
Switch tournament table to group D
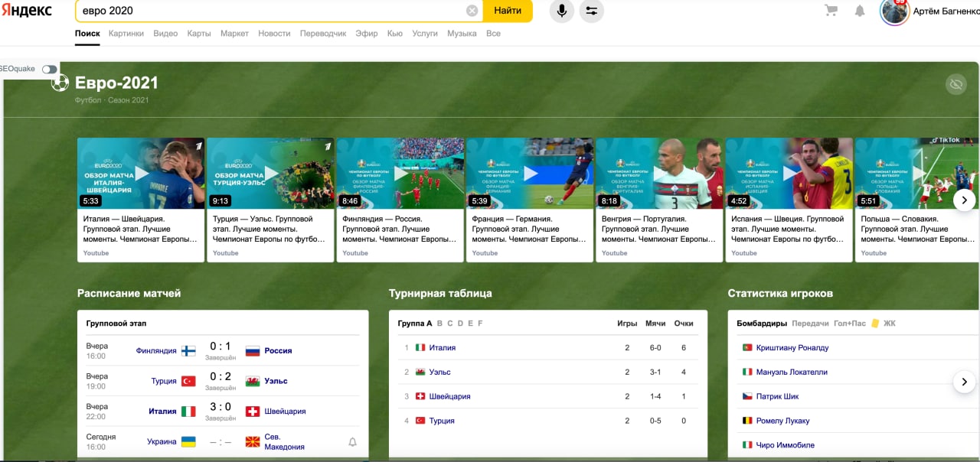coord(460,324)
